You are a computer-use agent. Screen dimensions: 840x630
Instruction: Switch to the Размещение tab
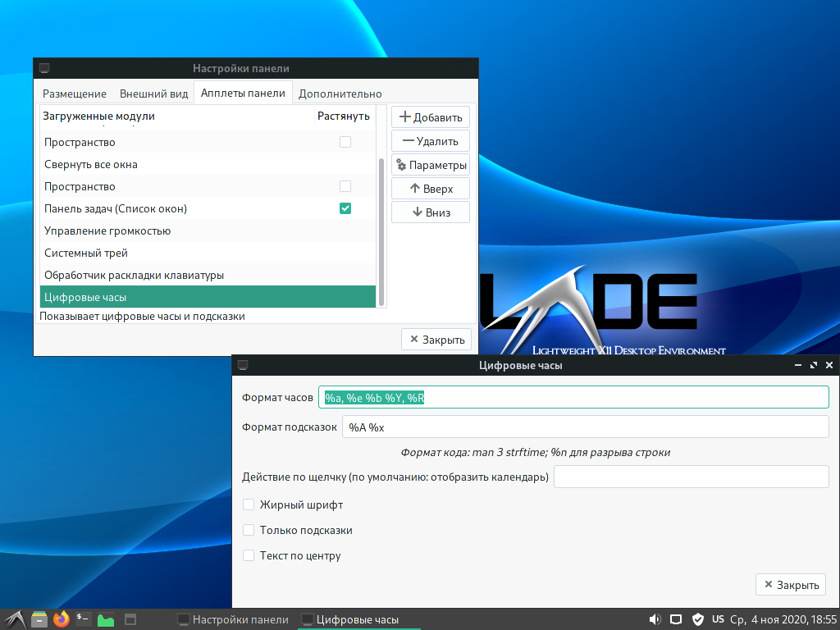(75, 94)
